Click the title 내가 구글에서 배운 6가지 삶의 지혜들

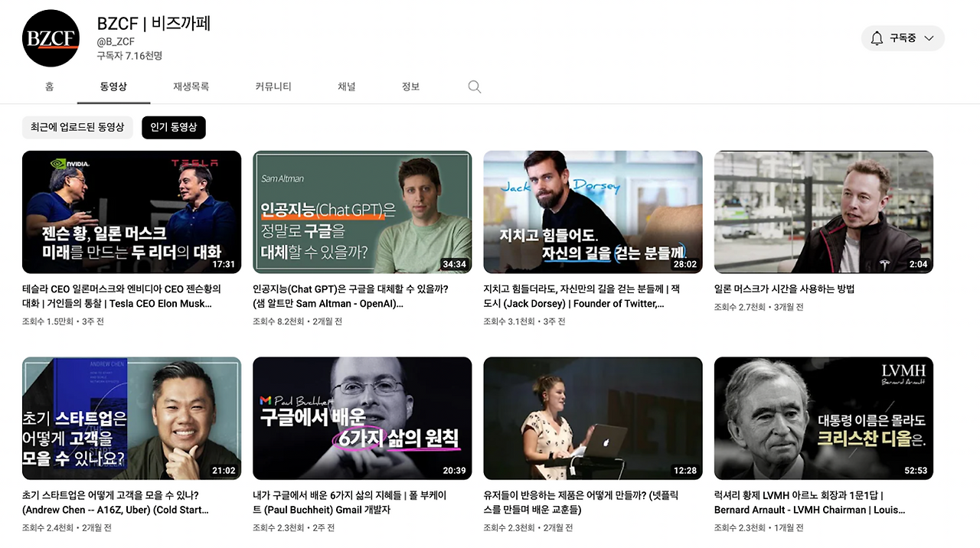click(350, 502)
